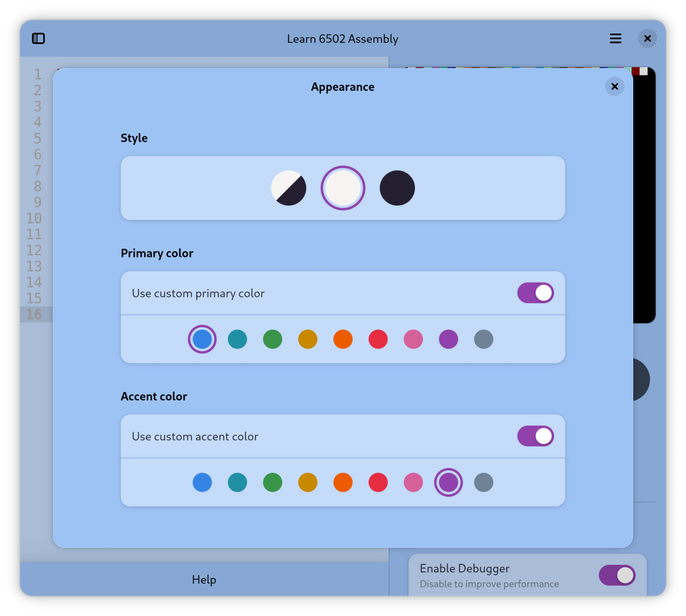
Task: Toggle the Enable Debugger switch
Action: [617, 575]
